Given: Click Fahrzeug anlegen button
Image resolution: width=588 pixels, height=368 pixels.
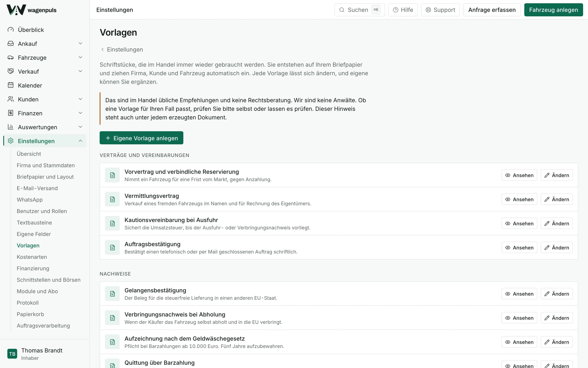Looking at the screenshot, I should pos(553,10).
